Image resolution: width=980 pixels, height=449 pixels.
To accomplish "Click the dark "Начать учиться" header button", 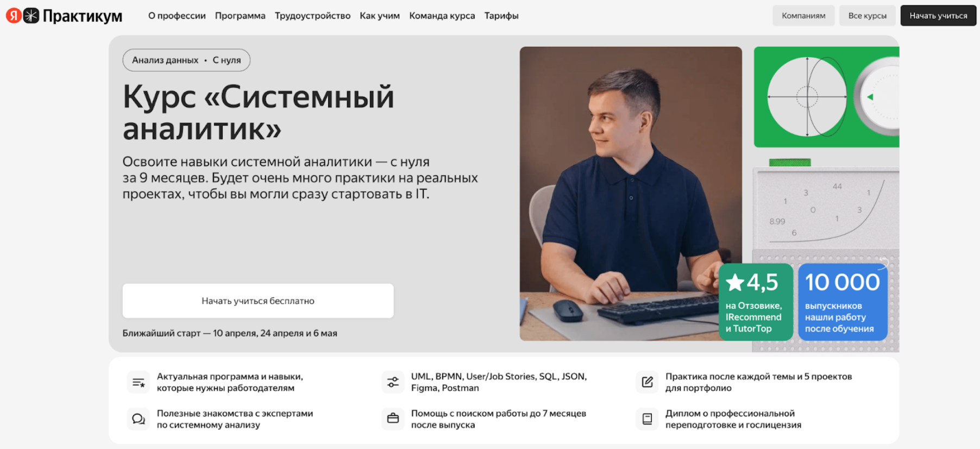I will [x=938, y=16].
